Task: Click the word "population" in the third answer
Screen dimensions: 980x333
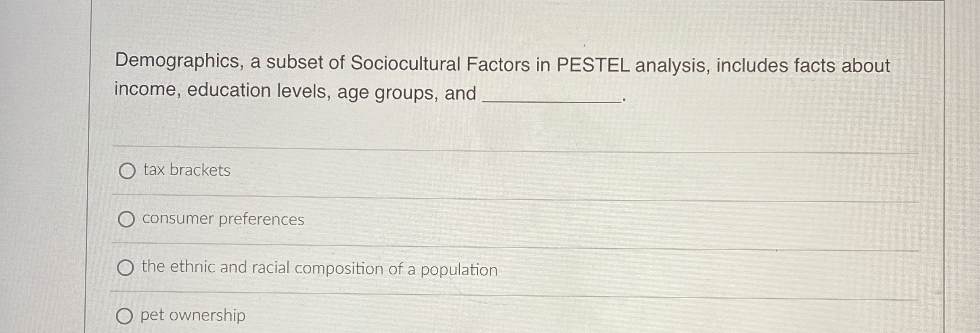Action: click(x=459, y=270)
